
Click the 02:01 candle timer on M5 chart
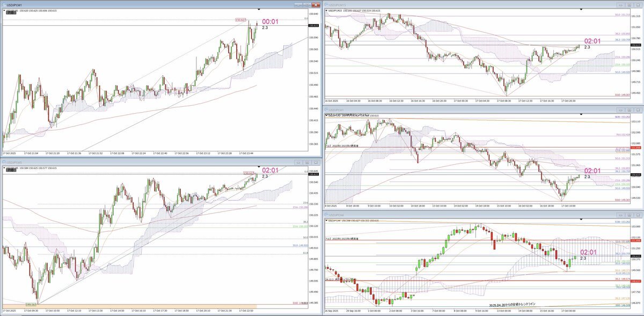[x=270, y=170]
